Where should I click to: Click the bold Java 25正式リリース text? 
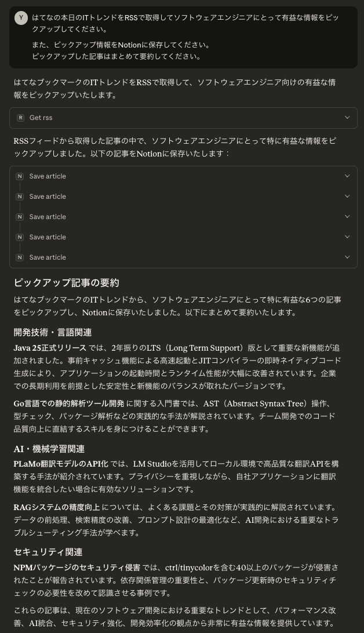click(50, 348)
